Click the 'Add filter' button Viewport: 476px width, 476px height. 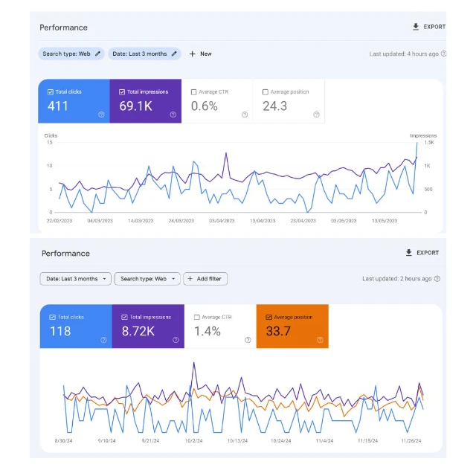205,279
